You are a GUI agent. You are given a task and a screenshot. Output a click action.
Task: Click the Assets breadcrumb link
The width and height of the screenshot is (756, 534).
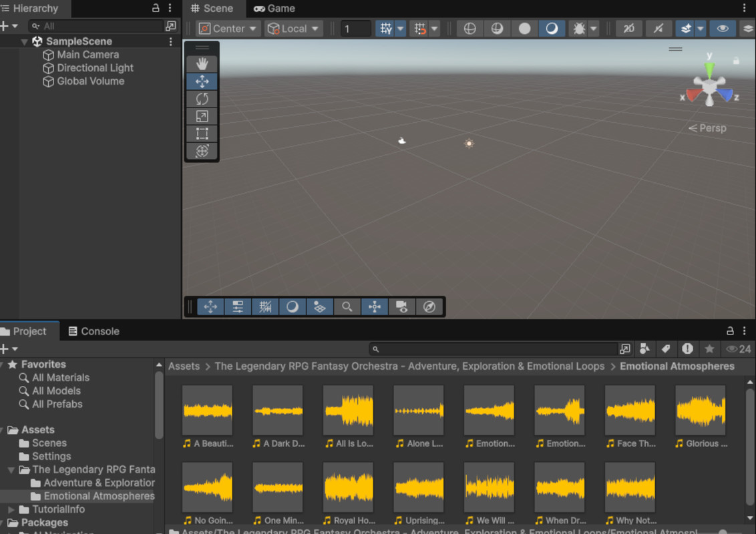coord(184,366)
